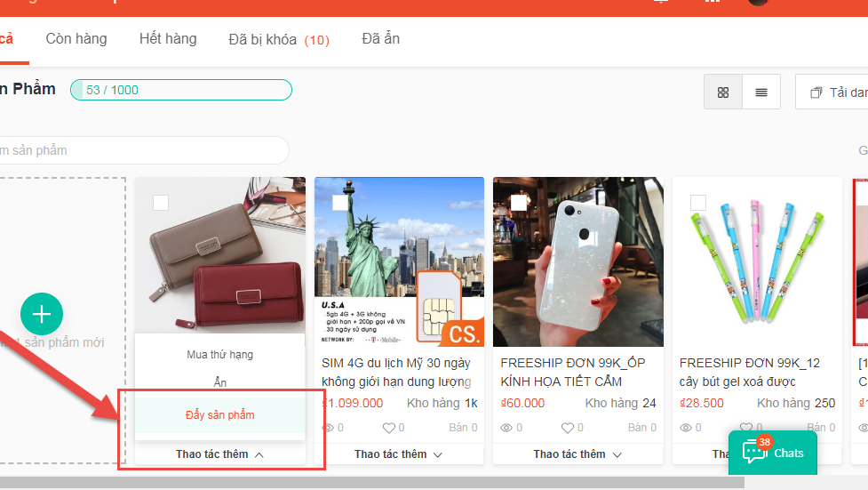868x490 pixels.
Task: Expand Thao tác thêm under phone case product
Action: click(x=577, y=454)
